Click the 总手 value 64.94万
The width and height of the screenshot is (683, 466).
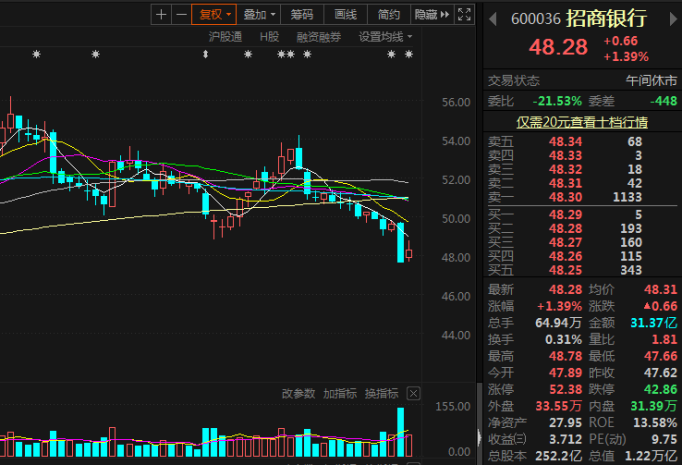pos(558,323)
